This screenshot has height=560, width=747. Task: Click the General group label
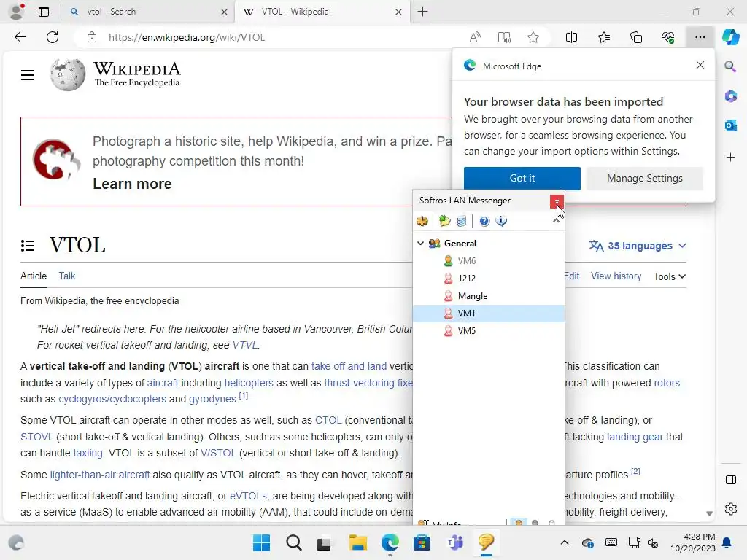click(x=460, y=244)
